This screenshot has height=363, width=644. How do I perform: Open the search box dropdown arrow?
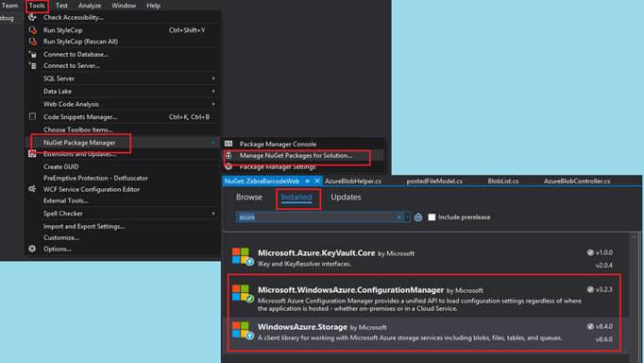pos(407,217)
